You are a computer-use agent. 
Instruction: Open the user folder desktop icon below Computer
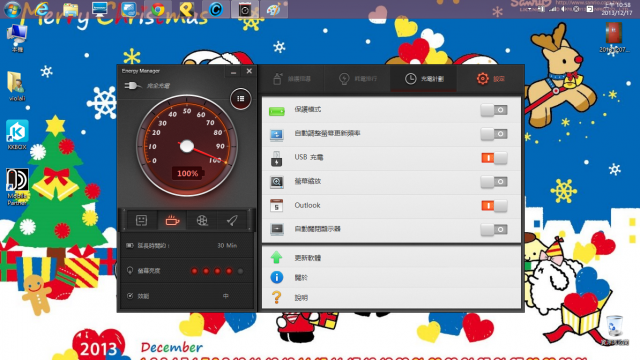16,86
